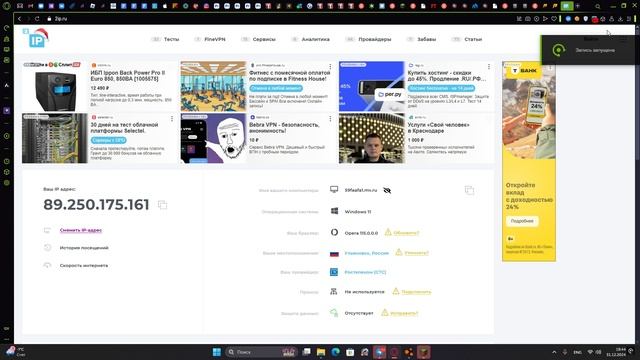The height and width of the screenshot is (360, 640).
Task: Open the Selectel server rack ad image
Action: pos(55,138)
